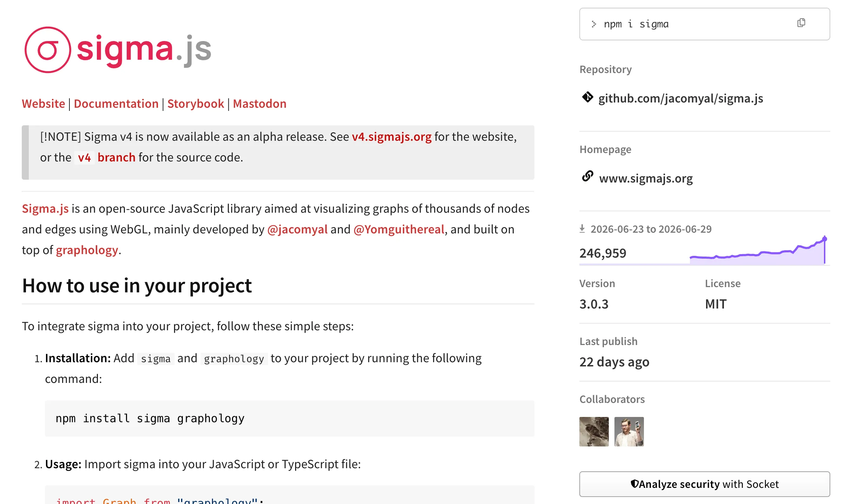This screenshot has width=845, height=504.
Task: Click the Repository heading
Action: tap(606, 69)
